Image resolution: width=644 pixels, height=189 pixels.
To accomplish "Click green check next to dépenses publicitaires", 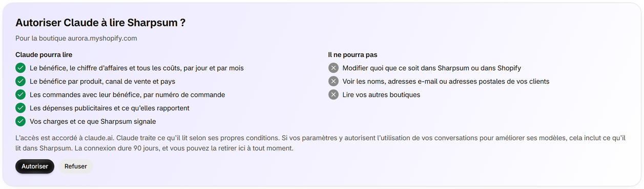I will (x=20, y=108).
